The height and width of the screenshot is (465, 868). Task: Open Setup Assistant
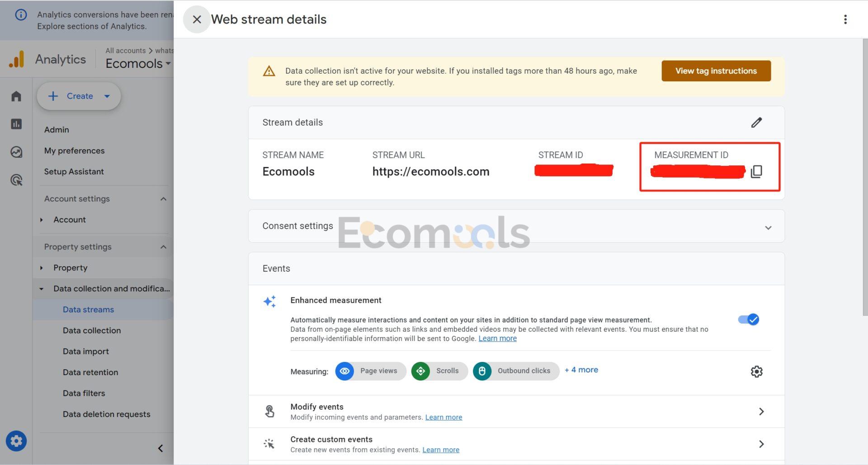tap(74, 172)
